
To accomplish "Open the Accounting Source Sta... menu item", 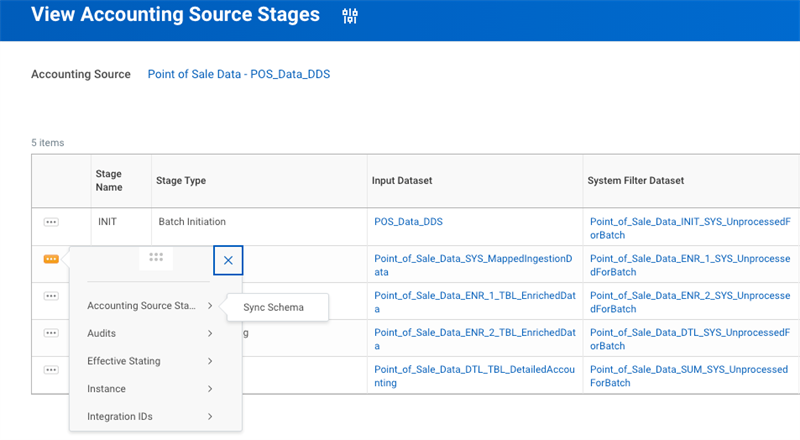I will (x=149, y=306).
